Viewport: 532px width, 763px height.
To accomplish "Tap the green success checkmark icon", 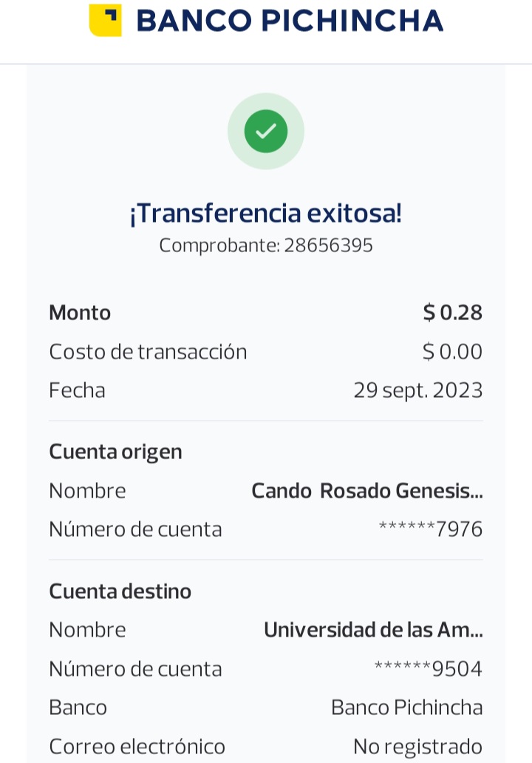I will (266, 132).
